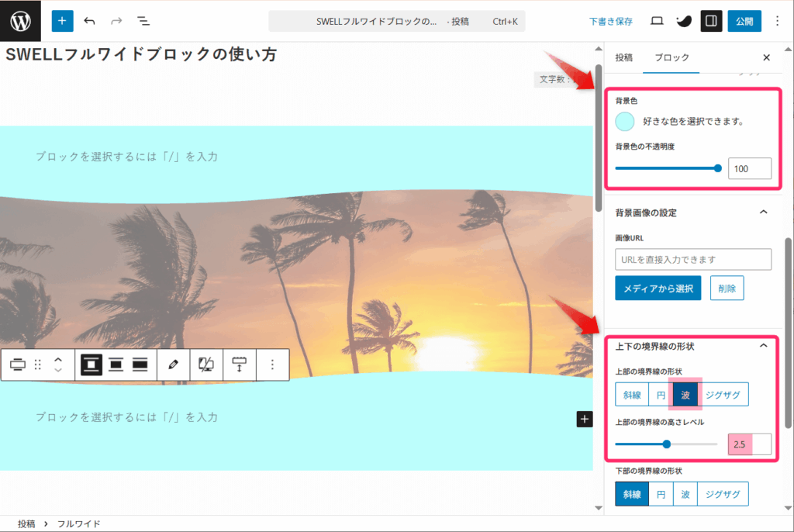
Task: Select 円 for the upper border shape
Action: point(661,395)
